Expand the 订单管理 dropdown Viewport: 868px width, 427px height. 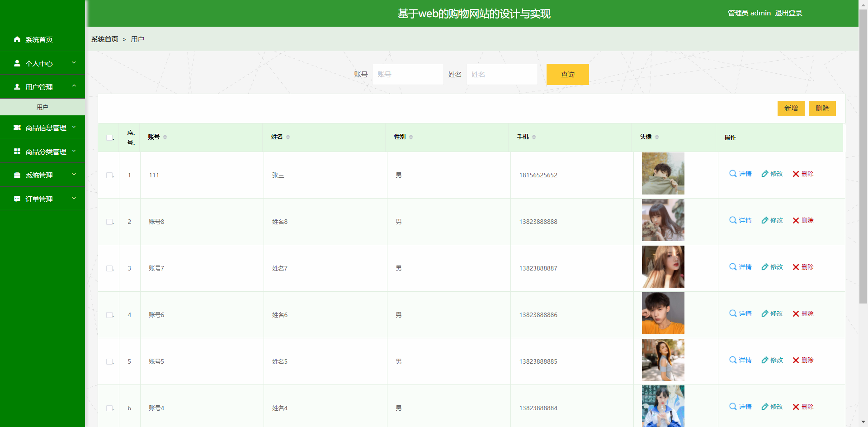[43, 199]
